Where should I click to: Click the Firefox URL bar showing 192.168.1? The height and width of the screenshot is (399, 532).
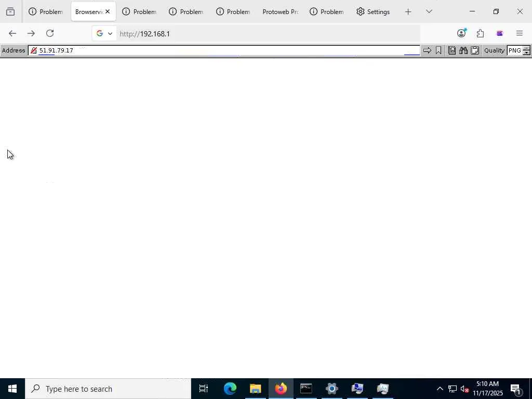click(x=268, y=34)
